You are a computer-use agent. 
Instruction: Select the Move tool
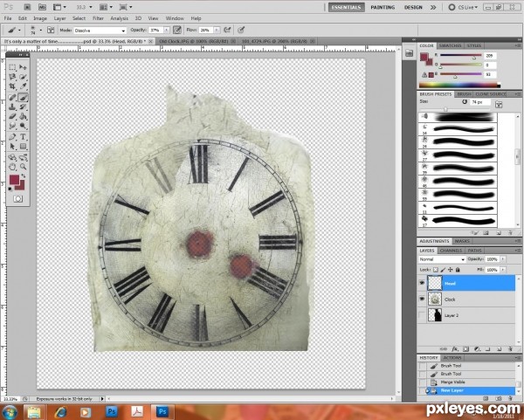[23, 67]
